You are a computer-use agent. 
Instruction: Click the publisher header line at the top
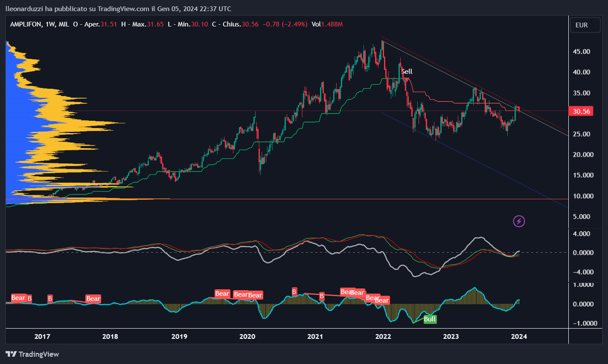118,9
